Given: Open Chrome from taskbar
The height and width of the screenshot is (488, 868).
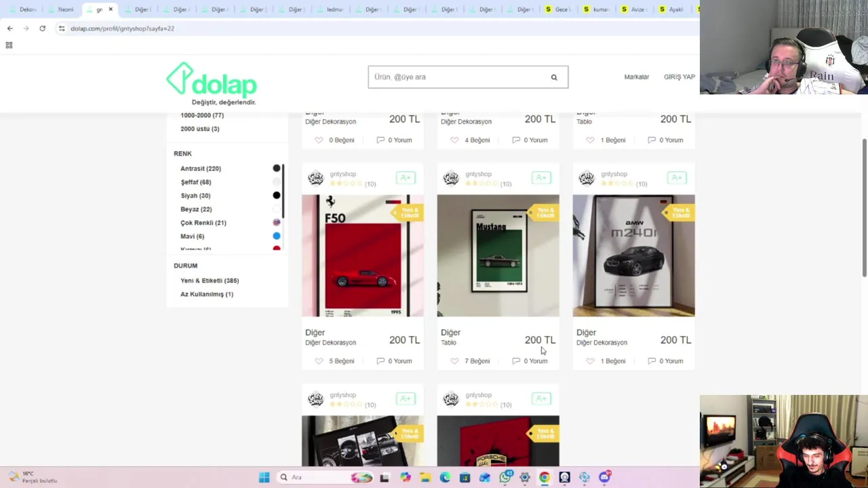Looking at the screenshot, I should (545, 477).
